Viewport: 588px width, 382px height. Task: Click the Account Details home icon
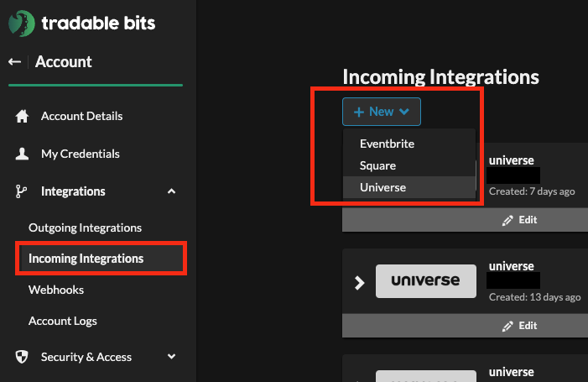click(x=22, y=117)
